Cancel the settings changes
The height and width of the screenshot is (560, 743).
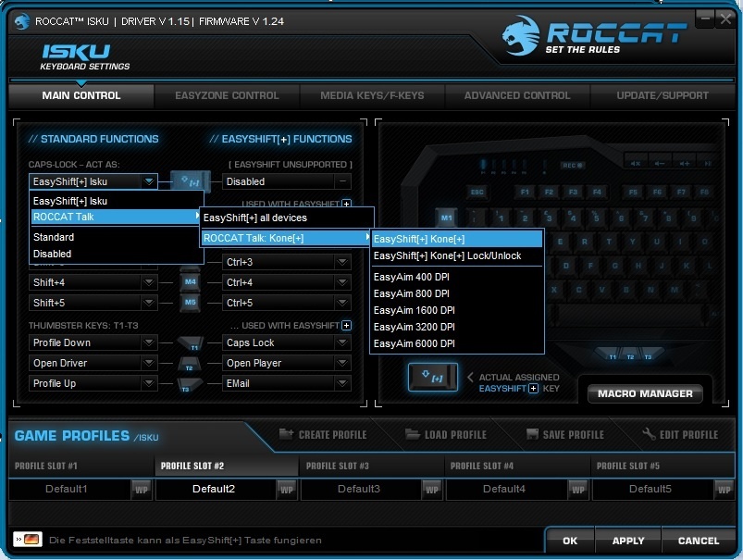pos(699,541)
